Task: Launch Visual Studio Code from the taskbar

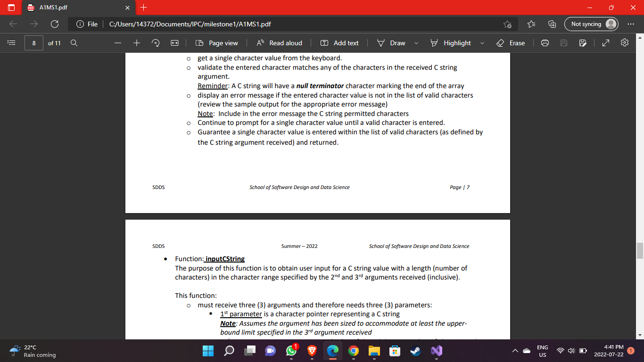Action: pyautogui.click(x=436, y=351)
